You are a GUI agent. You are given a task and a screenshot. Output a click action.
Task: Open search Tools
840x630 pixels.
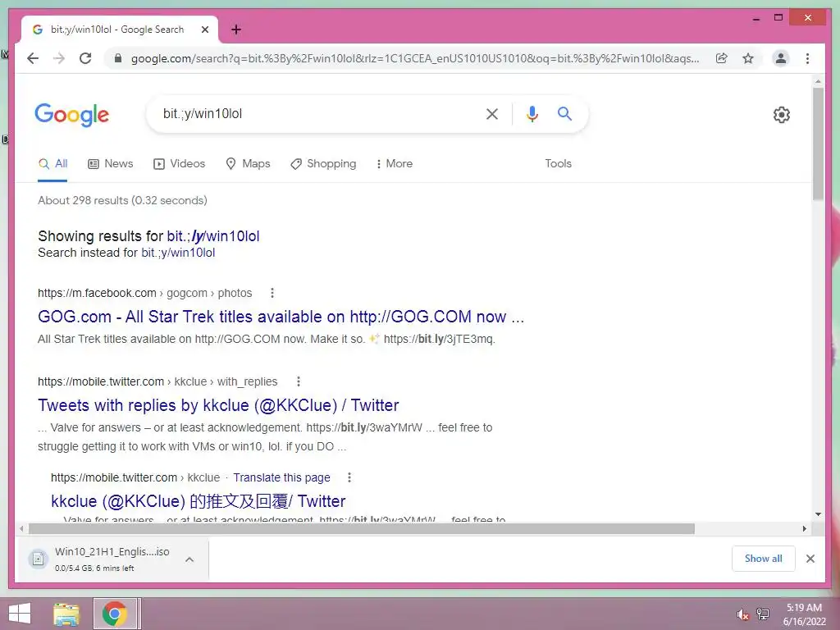pyautogui.click(x=558, y=163)
